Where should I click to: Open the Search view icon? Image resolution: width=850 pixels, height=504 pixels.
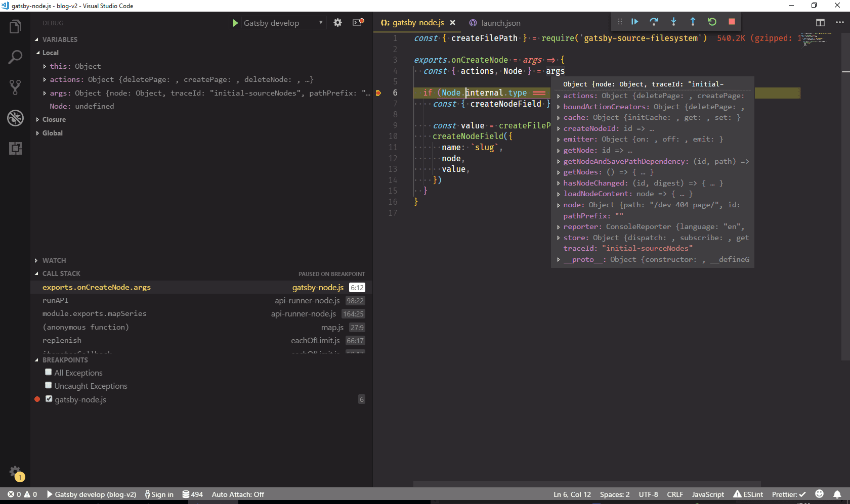click(15, 57)
